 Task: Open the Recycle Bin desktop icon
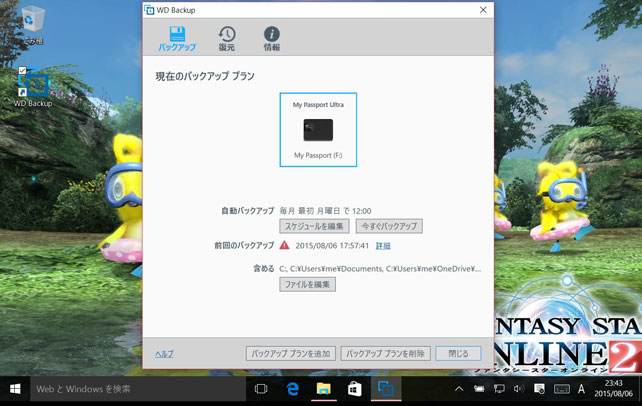33,24
